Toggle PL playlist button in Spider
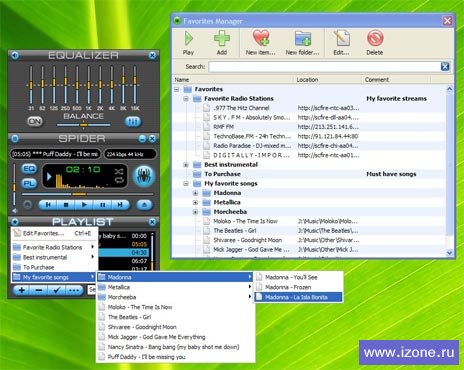Image resolution: width=464 pixels, height=370 pixels. (x=29, y=183)
